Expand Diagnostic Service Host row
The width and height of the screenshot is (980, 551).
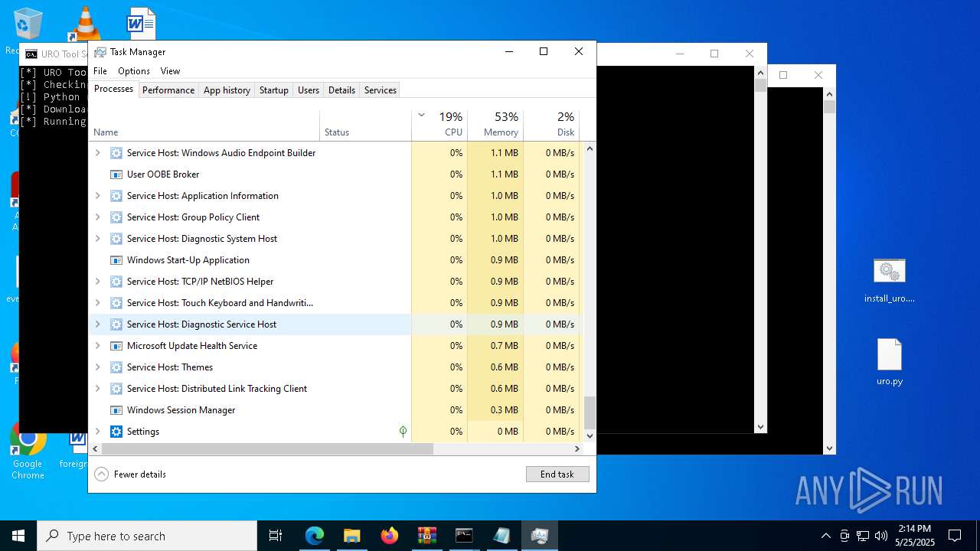click(97, 324)
